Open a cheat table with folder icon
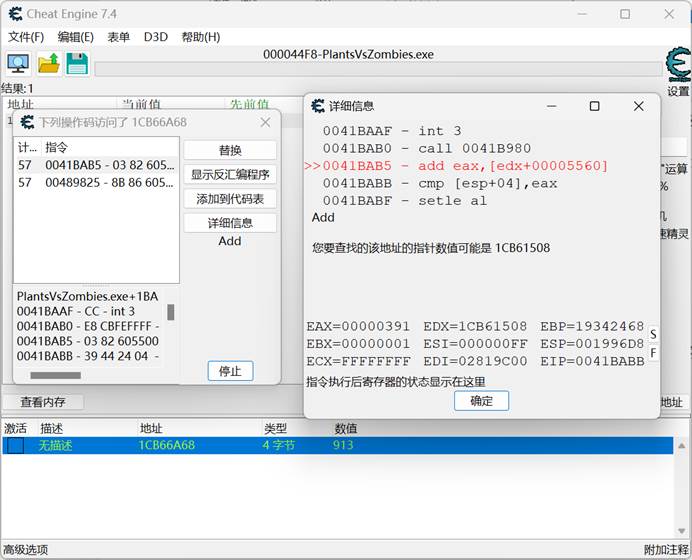This screenshot has height=560, width=692. [x=49, y=64]
